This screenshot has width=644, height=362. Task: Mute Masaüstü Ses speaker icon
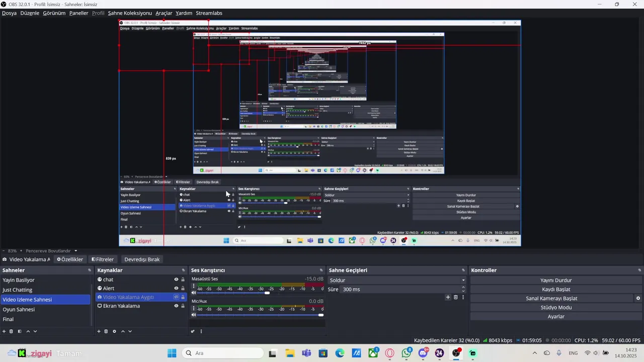[x=194, y=293]
